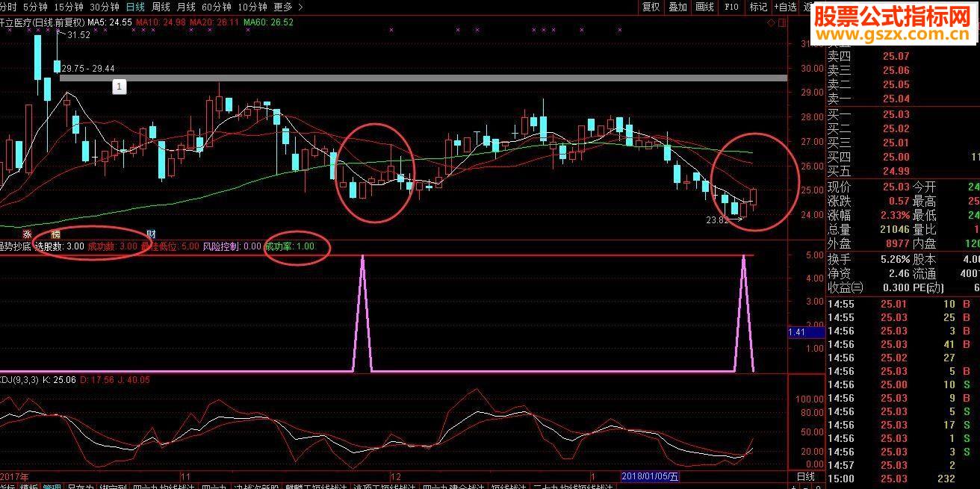The height and width of the screenshot is (489, 980).
Task: Click the 标记 mark button
Action: pyautogui.click(x=758, y=7)
